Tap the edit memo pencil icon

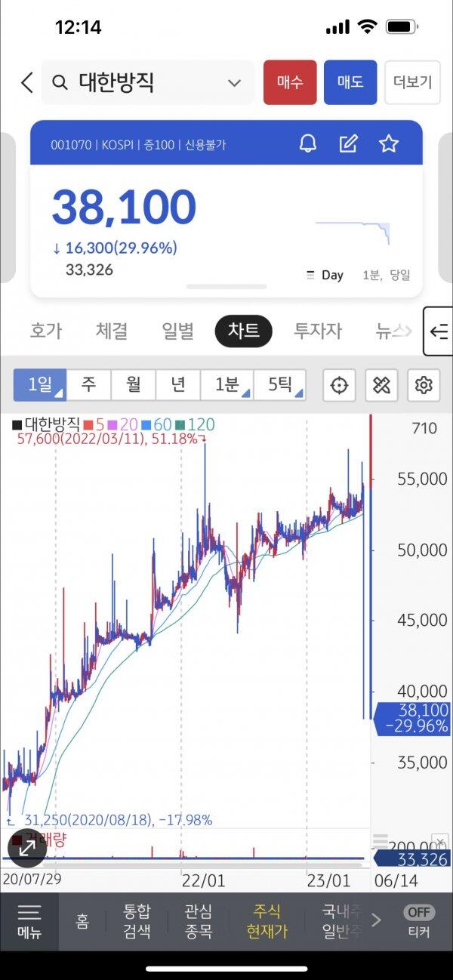[x=348, y=143]
